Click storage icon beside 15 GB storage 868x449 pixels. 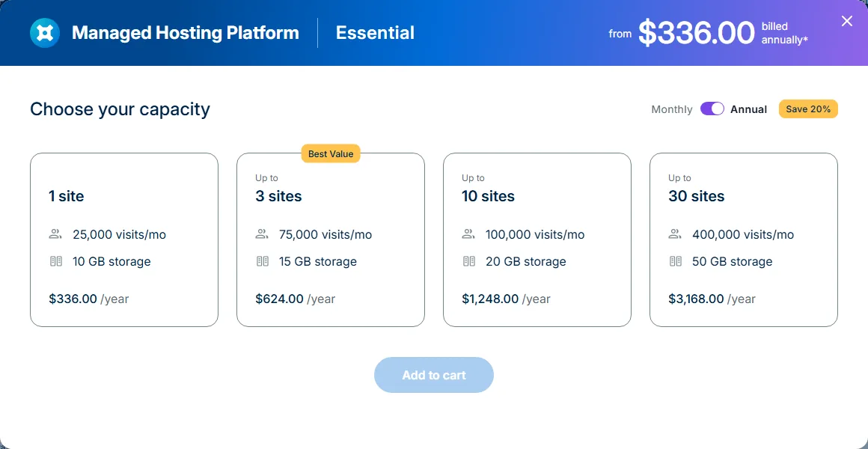263,261
